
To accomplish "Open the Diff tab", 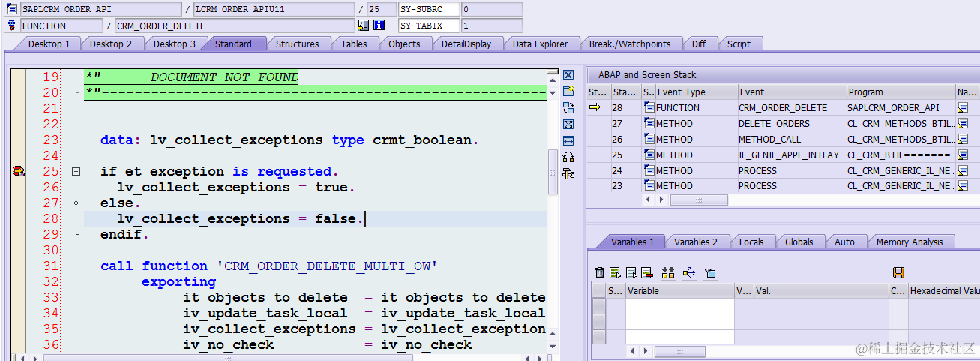I will tap(699, 44).
